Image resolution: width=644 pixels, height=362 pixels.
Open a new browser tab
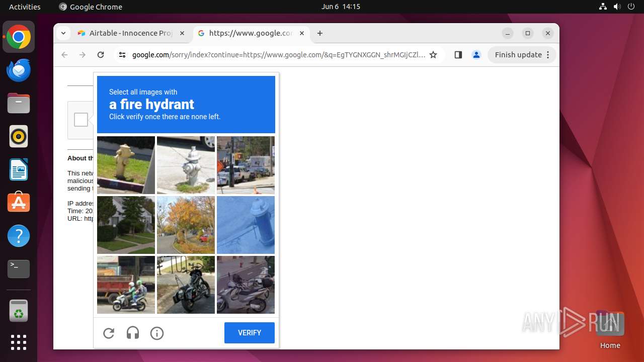point(320,33)
